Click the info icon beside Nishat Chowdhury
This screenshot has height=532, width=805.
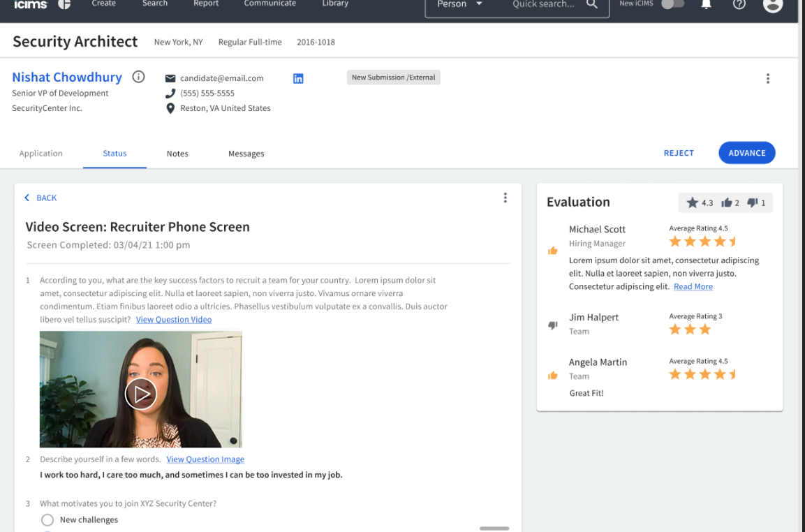pos(138,77)
